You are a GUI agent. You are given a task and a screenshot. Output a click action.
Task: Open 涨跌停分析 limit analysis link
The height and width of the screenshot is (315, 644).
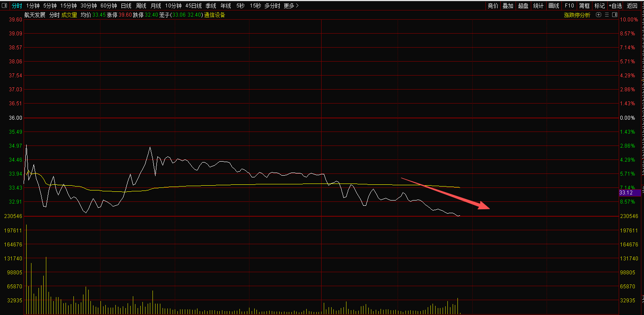tap(577, 15)
